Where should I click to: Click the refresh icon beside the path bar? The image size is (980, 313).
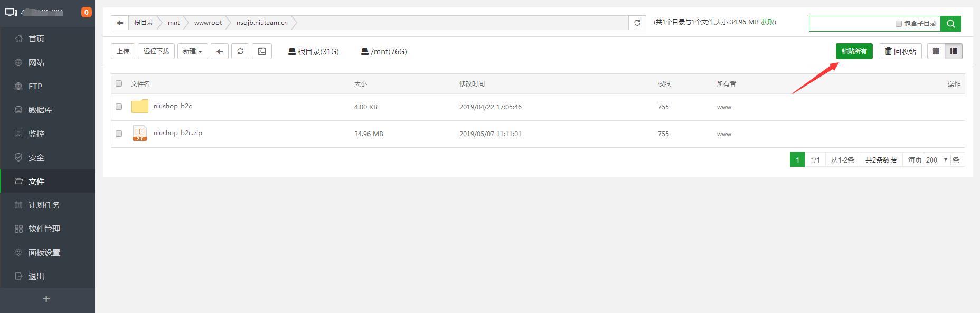(637, 23)
